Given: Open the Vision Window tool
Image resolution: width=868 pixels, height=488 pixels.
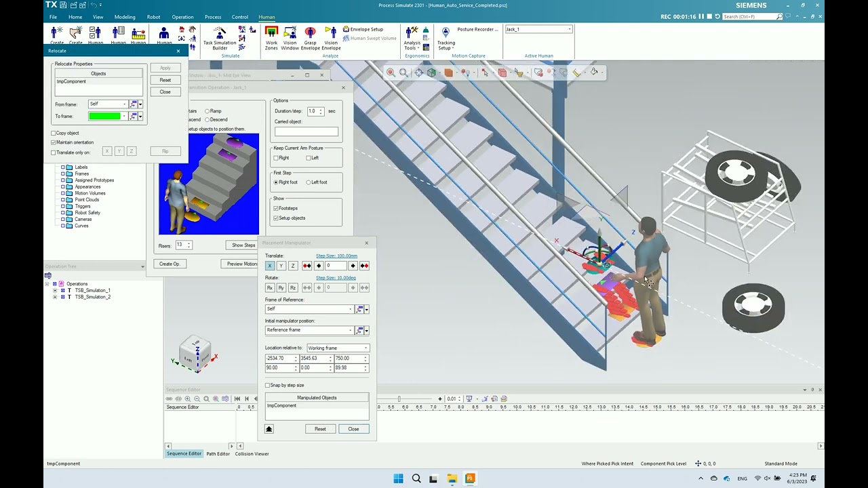Looking at the screenshot, I should point(290,38).
